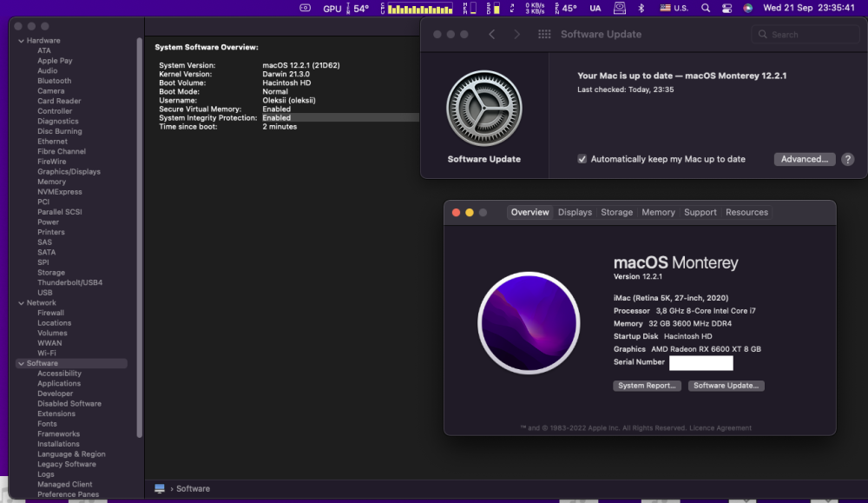Switch to the Storage tab
The width and height of the screenshot is (868, 503).
coord(616,212)
